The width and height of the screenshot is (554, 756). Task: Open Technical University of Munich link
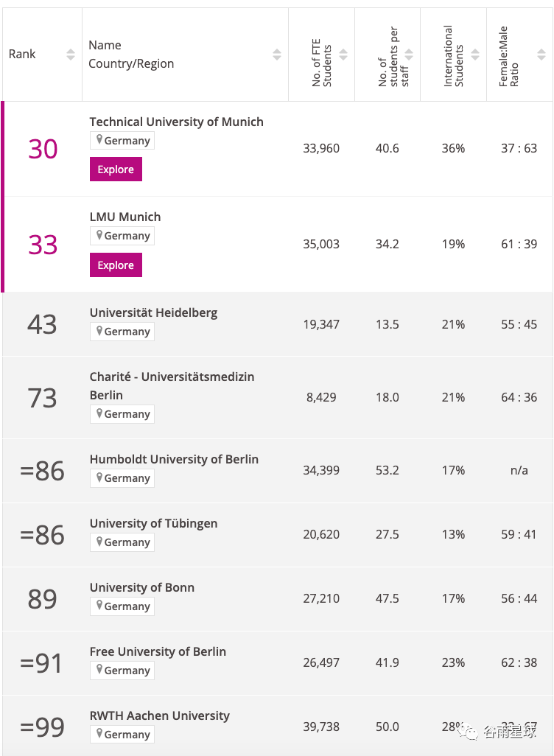click(x=177, y=122)
